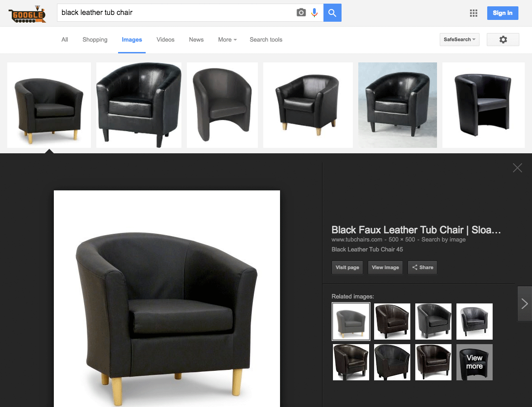Switch to the Videos tab
The image size is (532, 407).
pos(165,40)
